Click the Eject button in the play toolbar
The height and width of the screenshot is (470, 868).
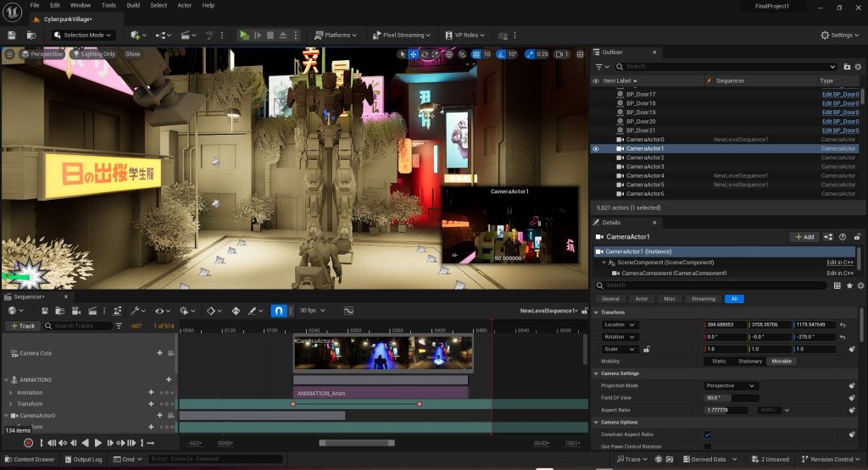283,35
